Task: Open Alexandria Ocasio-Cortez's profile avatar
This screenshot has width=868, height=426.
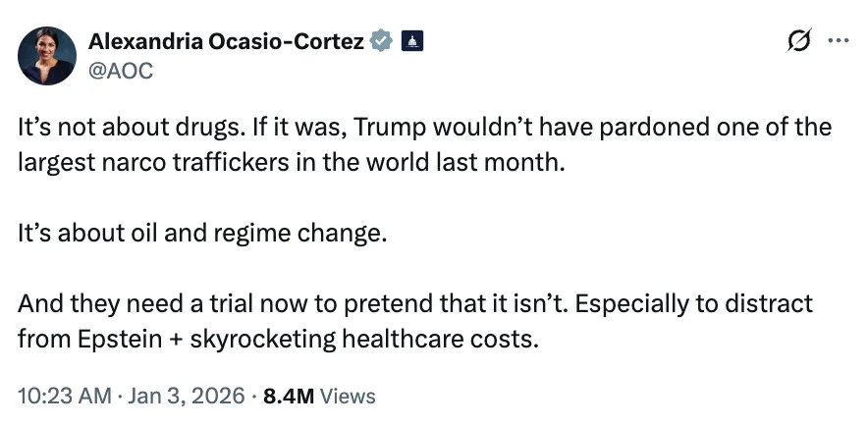Action: [x=47, y=57]
